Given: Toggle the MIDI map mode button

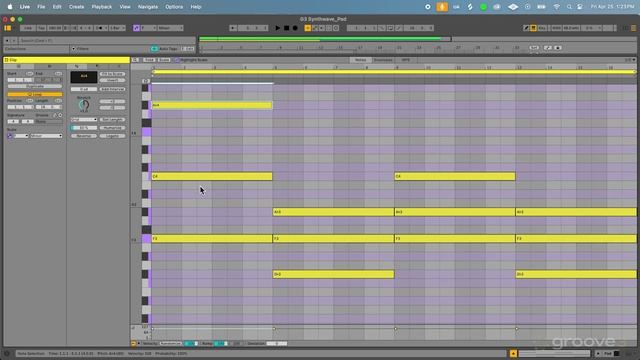Looking at the screenshot, I should tap(557, 28).
